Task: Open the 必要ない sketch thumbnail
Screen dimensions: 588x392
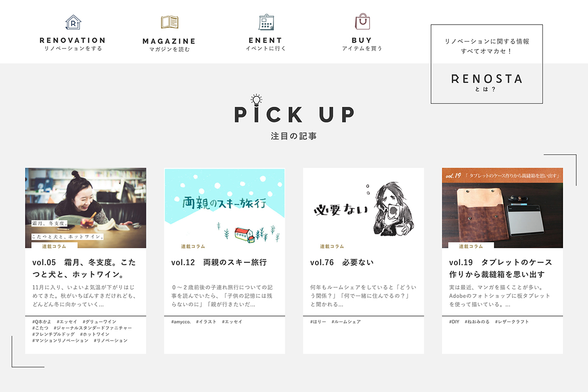Action: coord(364,208)
